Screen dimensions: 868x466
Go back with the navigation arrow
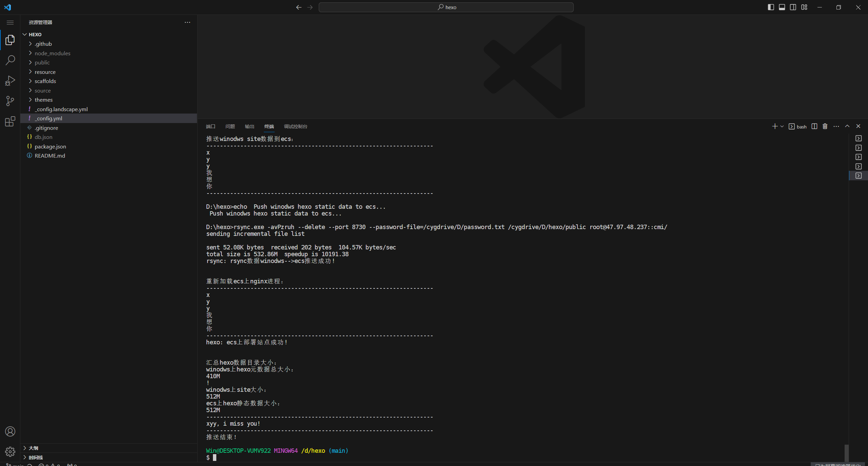tap(299, 7)
